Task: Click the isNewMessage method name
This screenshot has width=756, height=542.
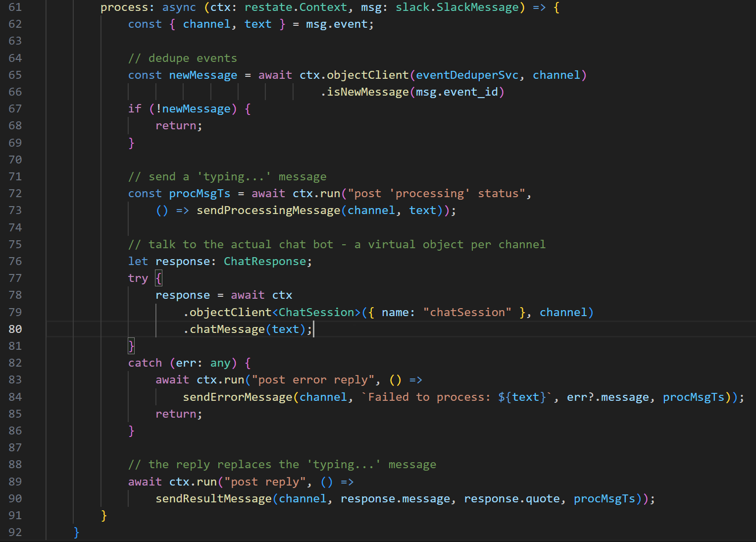Action: (368, 92)
